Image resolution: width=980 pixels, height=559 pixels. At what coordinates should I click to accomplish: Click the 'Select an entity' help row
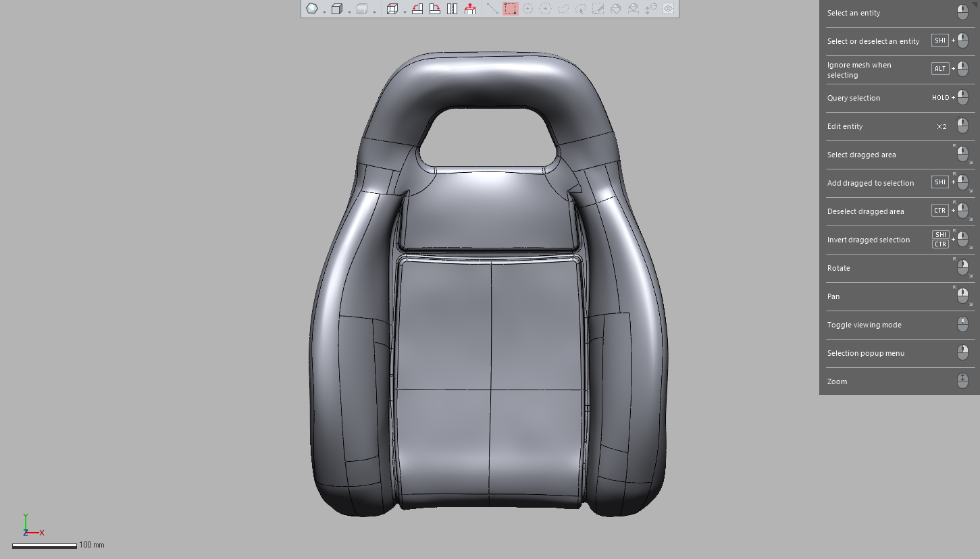point(900,13)
